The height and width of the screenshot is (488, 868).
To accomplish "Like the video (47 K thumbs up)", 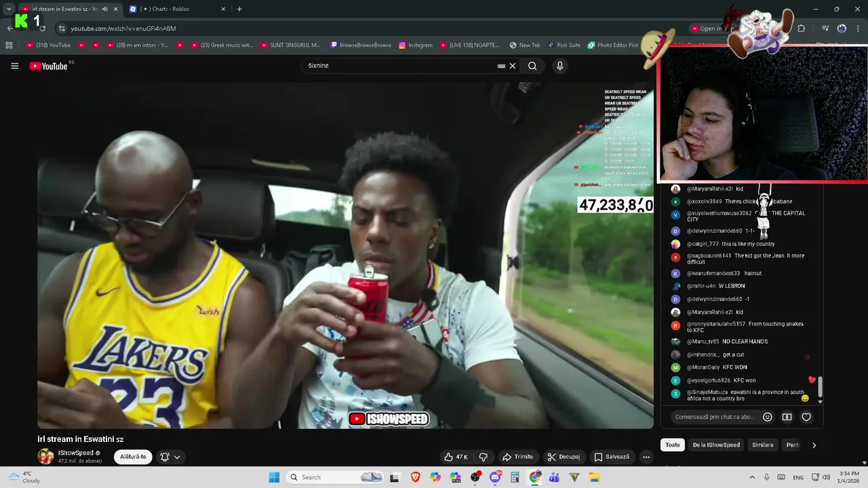I will [456, 457].
